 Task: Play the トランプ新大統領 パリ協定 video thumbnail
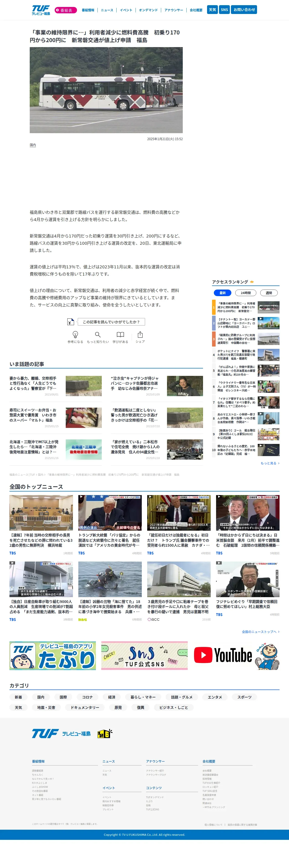110,513
